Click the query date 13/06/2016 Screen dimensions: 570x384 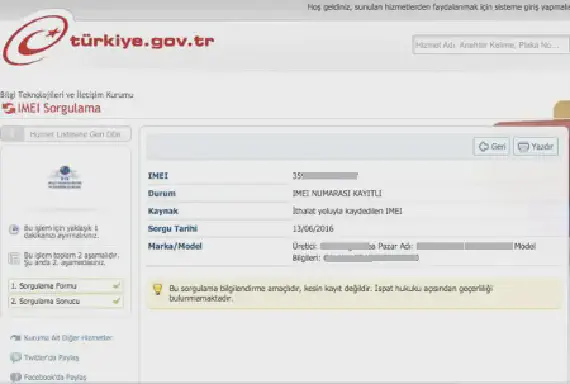pyautogui.click(x=313, y=229)
